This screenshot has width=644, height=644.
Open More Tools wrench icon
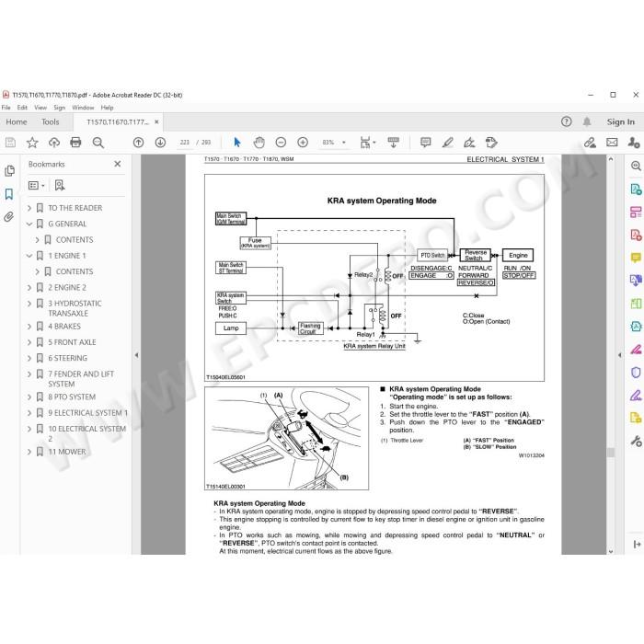tap(636, 442)
